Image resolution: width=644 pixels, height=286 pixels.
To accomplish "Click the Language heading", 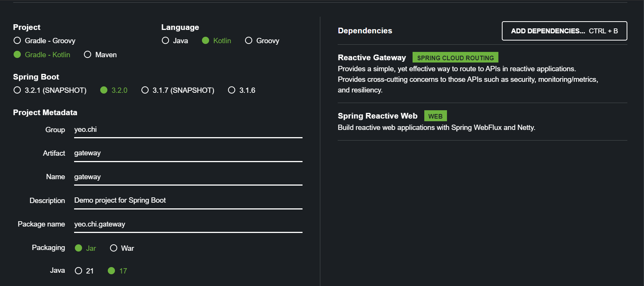I will [x=180, y=27].
